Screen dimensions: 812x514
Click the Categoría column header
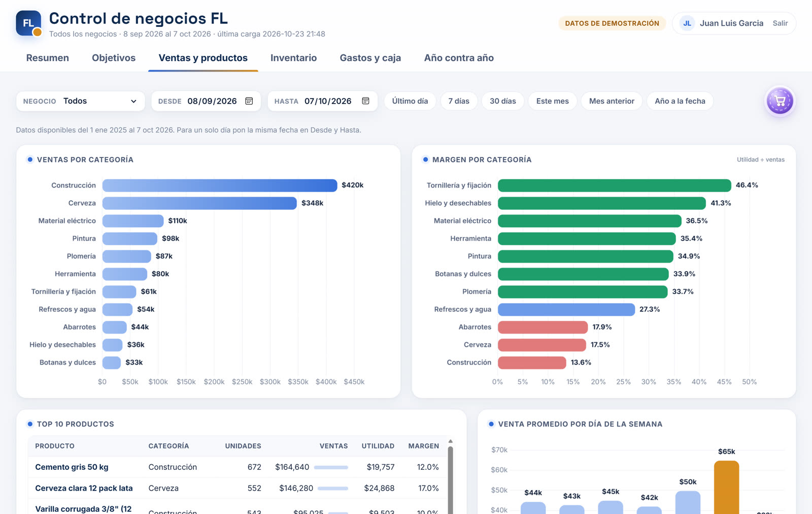[168, 446]
